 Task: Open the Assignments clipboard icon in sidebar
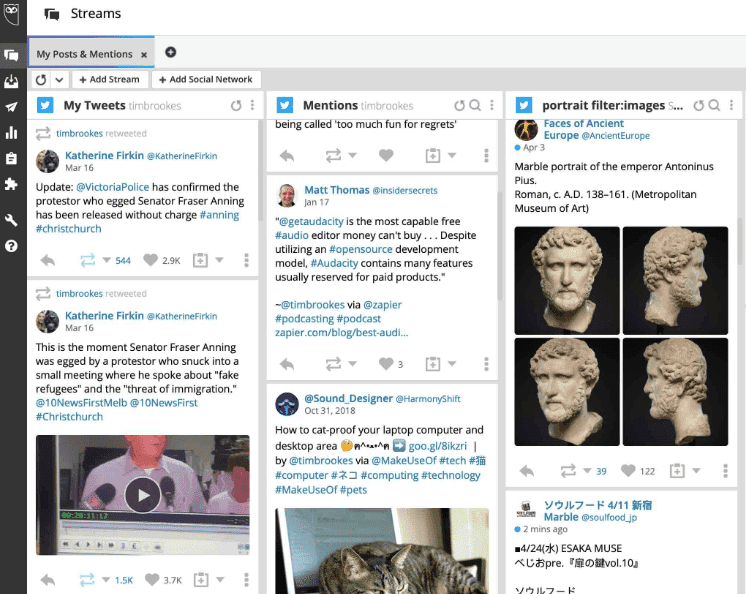click(11, 158)
